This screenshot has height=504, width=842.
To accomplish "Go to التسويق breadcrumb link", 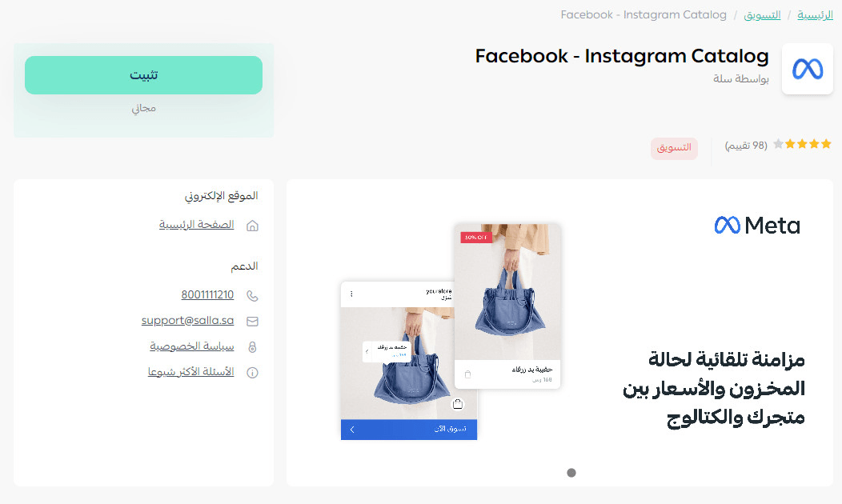I will pyautogui.click(x=762, y=15).
